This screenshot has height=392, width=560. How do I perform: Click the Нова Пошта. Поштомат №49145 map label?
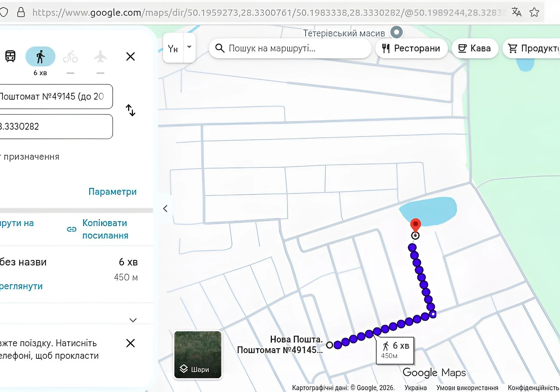point(280,345)
